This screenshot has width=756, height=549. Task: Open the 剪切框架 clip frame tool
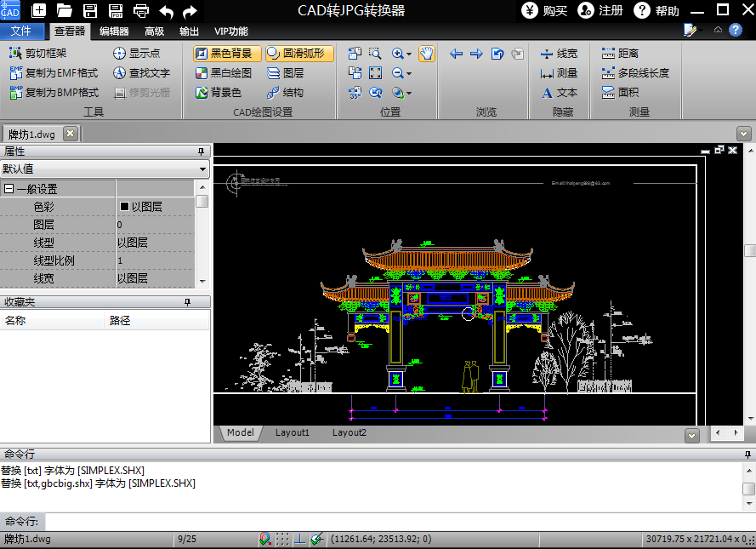coord(38,53)
